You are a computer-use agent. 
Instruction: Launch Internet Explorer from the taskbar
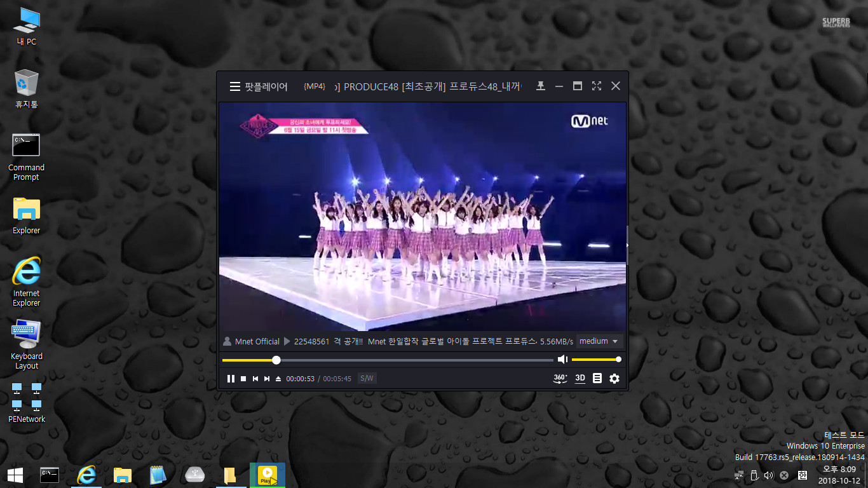86,475
